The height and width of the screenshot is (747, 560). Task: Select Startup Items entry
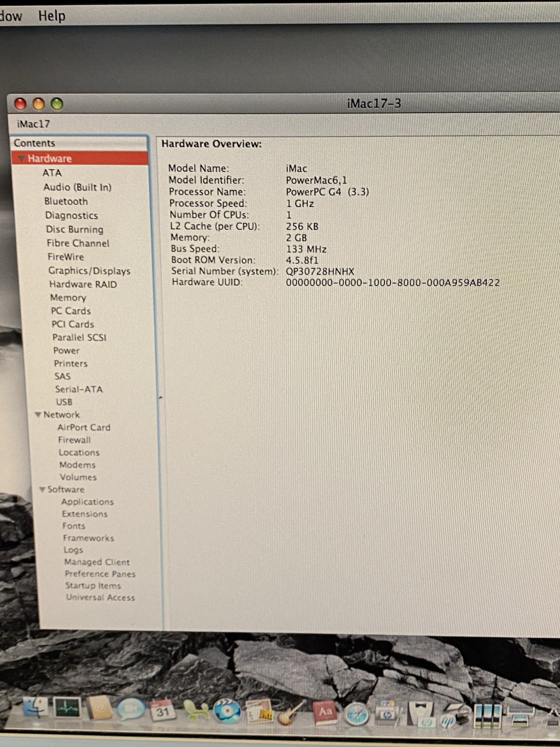[x=93, y=585]
